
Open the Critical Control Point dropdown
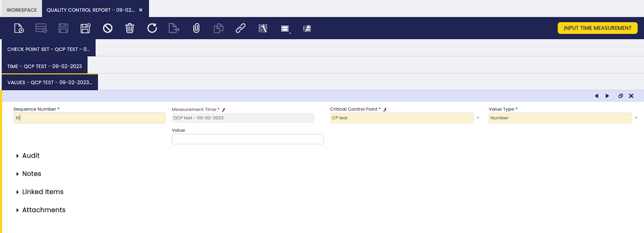(x=478, y=118)
